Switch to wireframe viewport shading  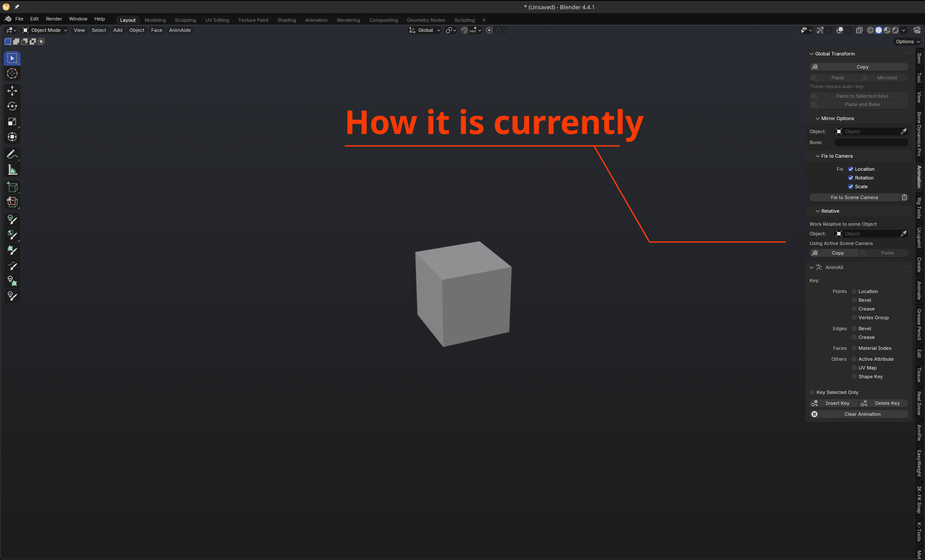click(870, 30)
